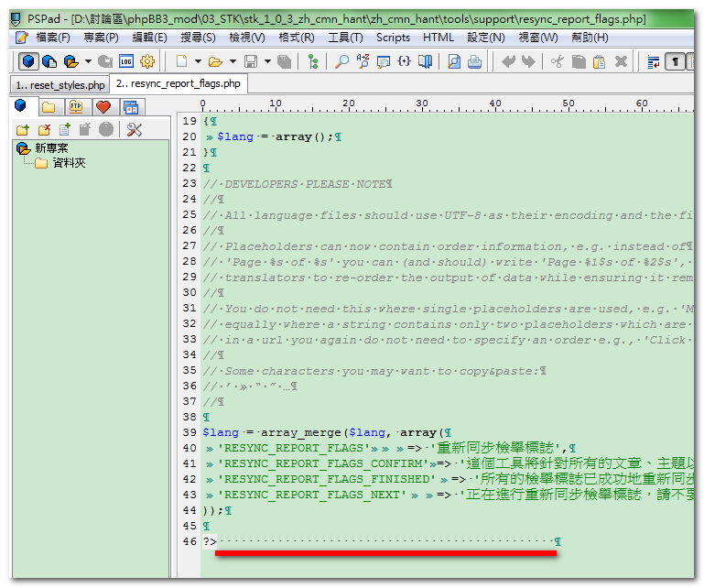Viewport: 704px width, 588px height.
Task: Click the printer icon
Action: pyautogui.click(x=474, y=61)
